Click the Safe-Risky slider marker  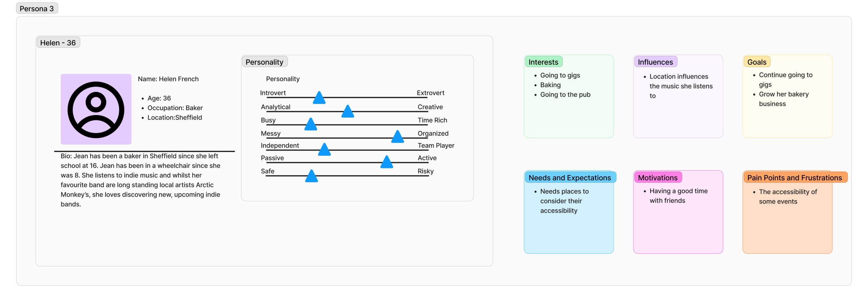click(x=311, y=176)
